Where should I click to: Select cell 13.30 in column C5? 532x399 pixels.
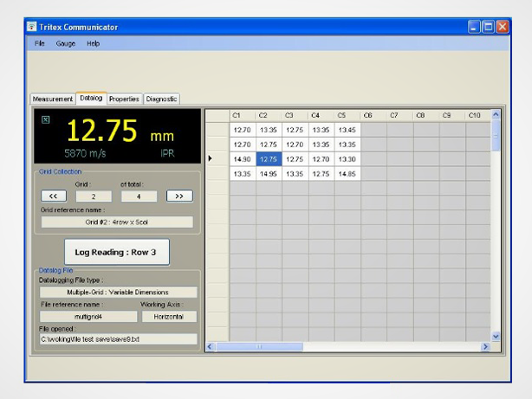click(x=347, y=159)
